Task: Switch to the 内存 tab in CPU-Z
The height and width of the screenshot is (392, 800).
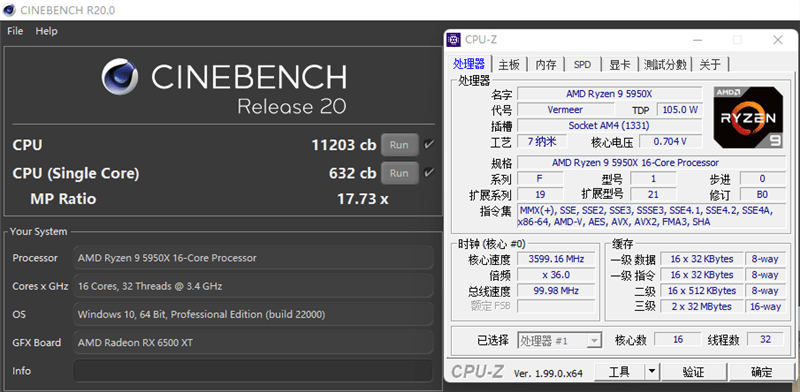Action: pyautogui.click(x=545, y=65)
